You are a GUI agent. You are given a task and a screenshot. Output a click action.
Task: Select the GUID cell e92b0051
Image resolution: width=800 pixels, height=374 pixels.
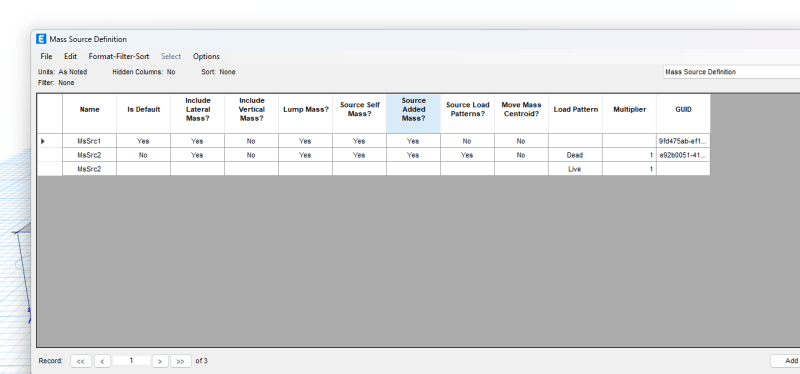(x=684, y=155)
